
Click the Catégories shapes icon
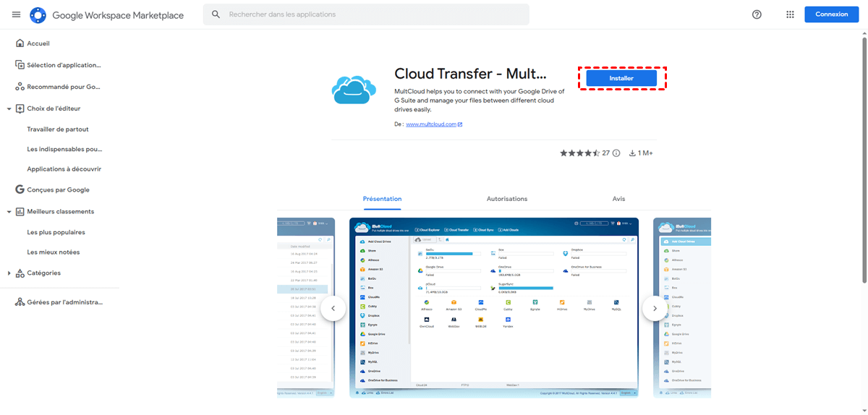coord(20,273)
